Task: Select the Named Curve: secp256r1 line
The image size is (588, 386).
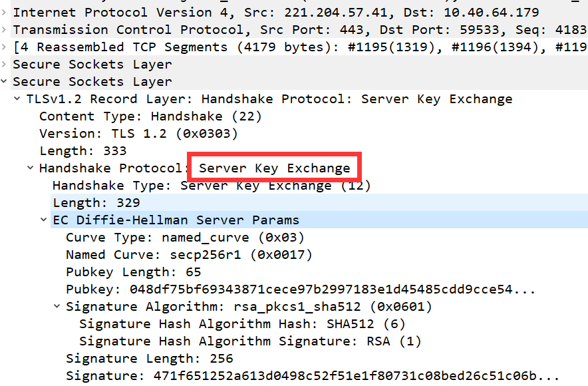Action: [x=189, y=255]
